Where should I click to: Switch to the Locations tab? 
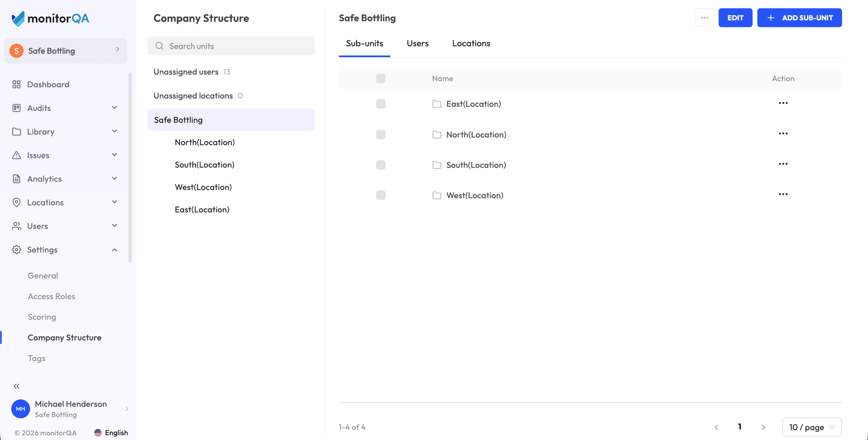click(471, 43)
